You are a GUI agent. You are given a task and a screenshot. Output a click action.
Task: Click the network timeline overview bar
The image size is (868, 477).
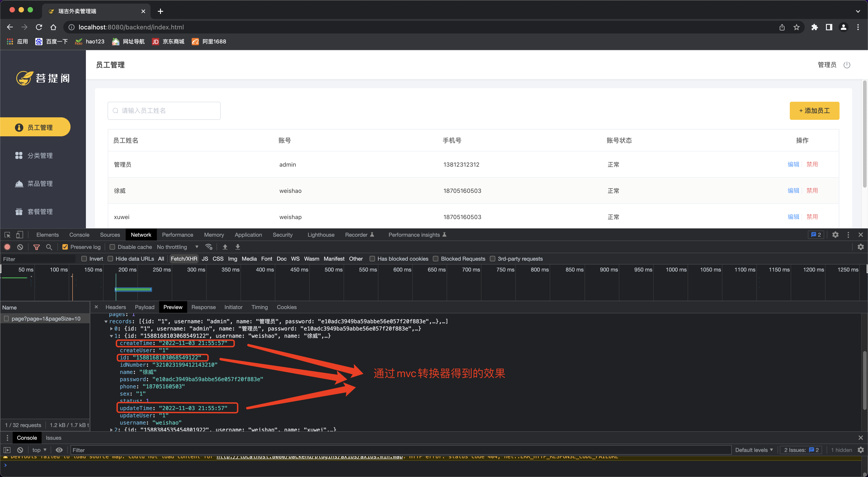133,289
